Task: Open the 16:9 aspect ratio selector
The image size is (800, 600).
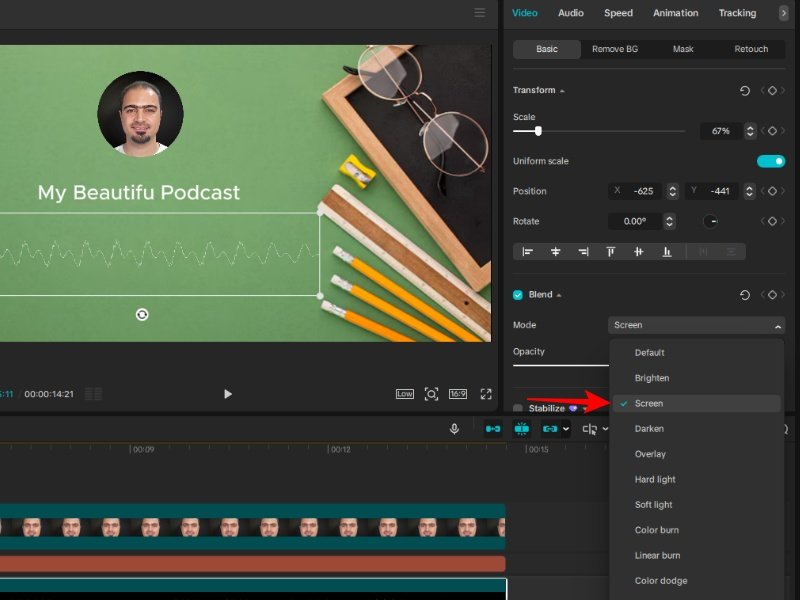Action: pyautogui.click(x=458, y=394)
